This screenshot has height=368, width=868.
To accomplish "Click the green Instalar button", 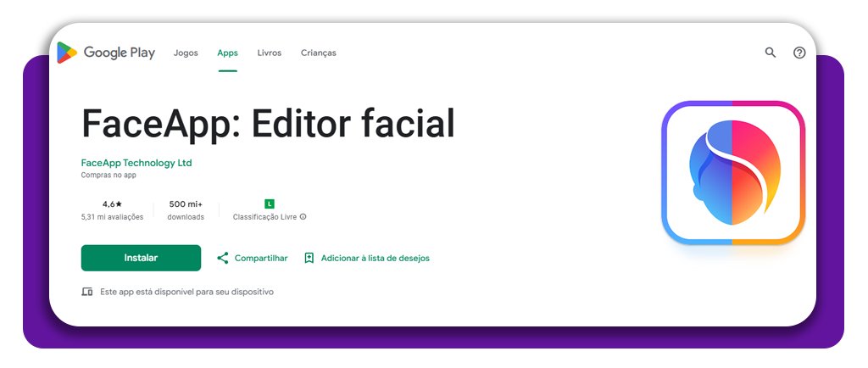I will click(x=142, y=258).
